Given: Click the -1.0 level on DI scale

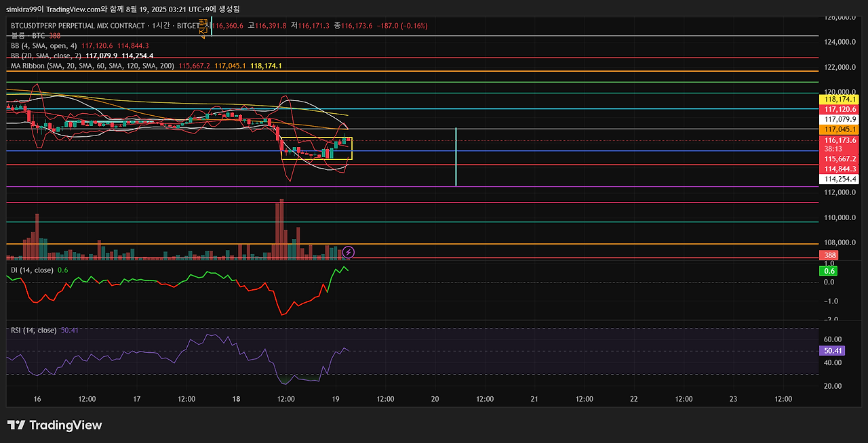Looking at the screenshot, I should [831, 301].
